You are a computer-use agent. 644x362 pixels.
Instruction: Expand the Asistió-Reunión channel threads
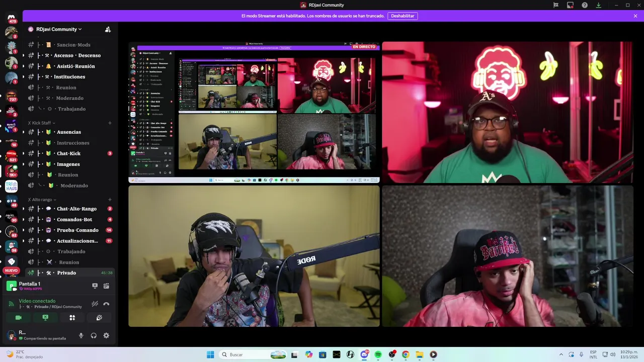pyautogui.click(x=23, y=66)
